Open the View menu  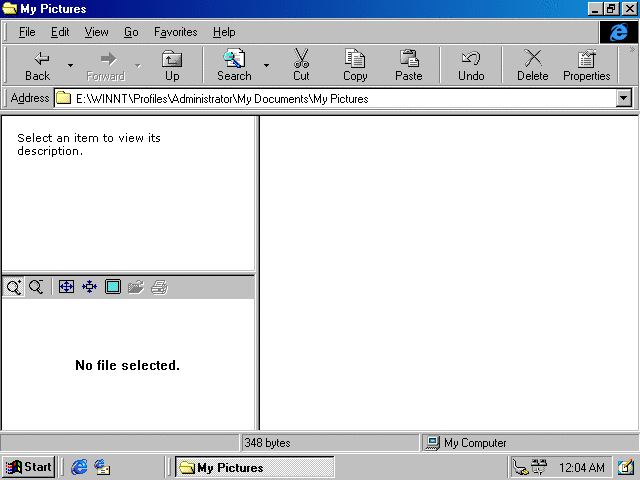click(96, 32)
